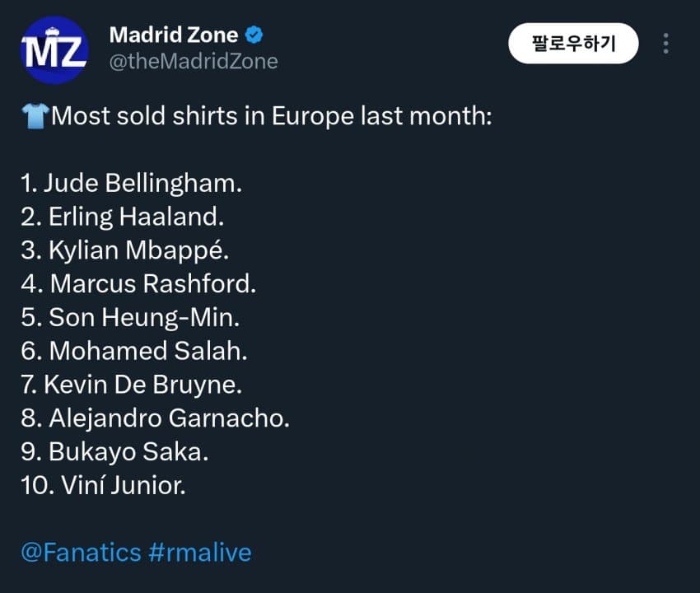Open the @theMadridZone handle
Viewport: 700px width, 593px height.
coord(194,62)
